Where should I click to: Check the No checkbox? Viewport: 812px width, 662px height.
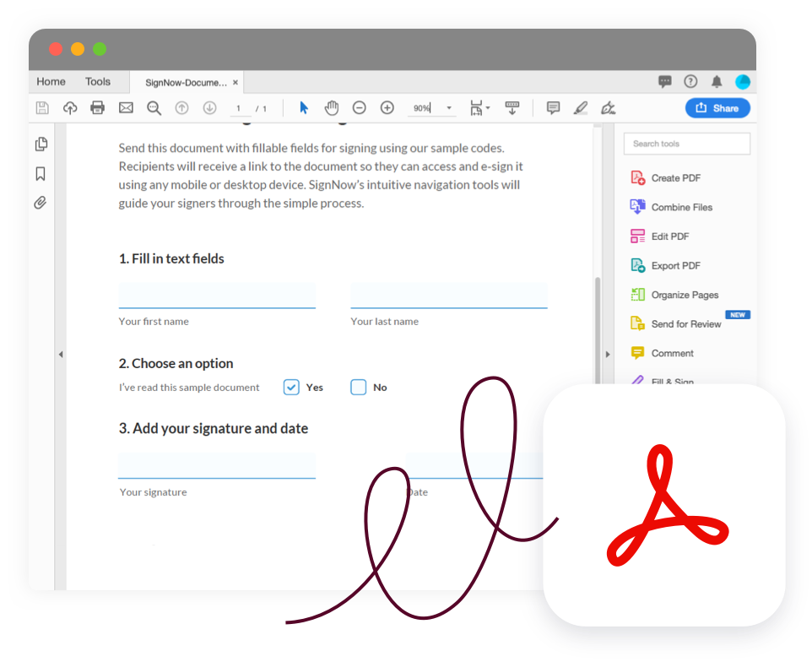[x=359, y=388]
